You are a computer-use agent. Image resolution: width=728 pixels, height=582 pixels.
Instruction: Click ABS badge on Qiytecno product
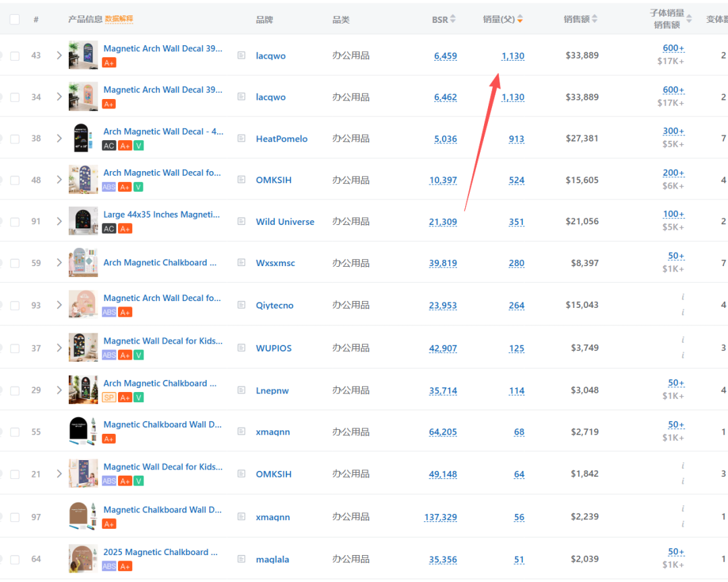coord(109,313)
